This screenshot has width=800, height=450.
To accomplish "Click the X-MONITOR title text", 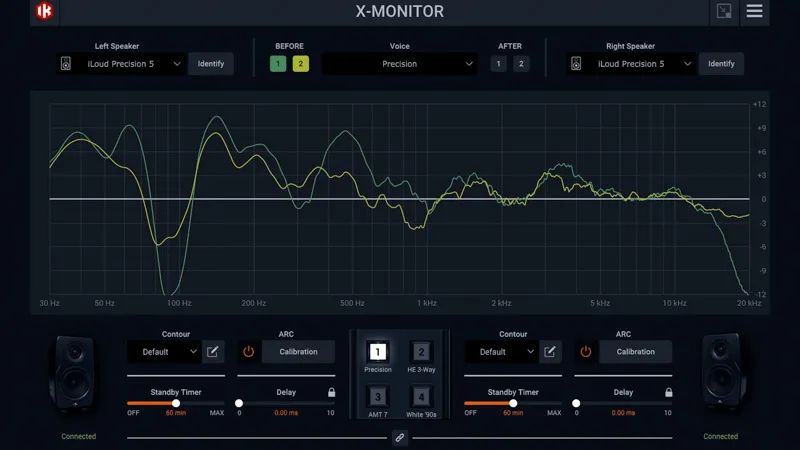I will [x=399, y=11].
